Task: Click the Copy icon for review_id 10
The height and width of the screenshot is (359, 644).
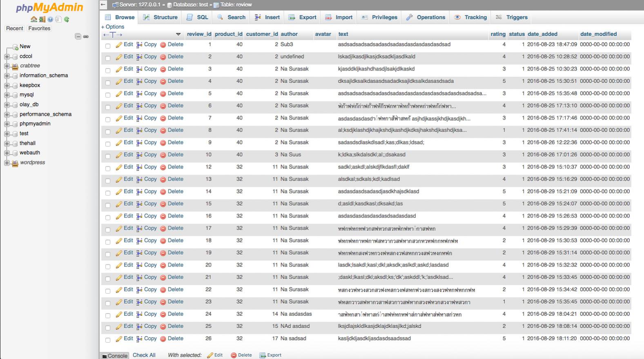Action: (139, 155)
